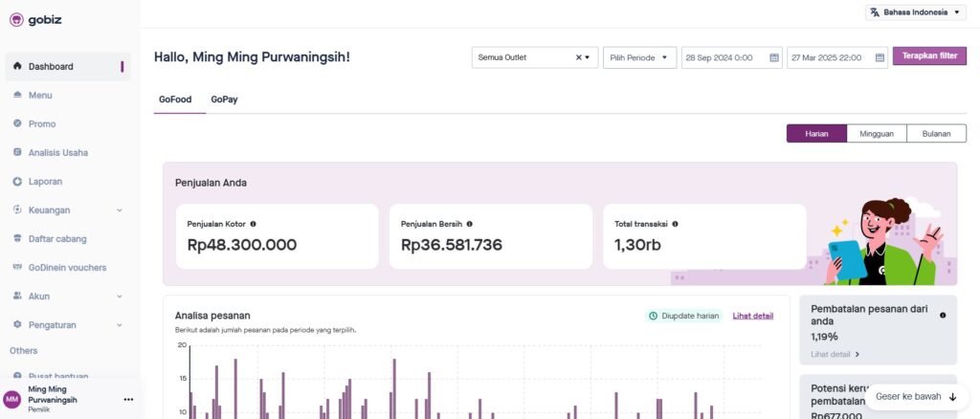Screen dimensions: 980x419
Task: Open the GoDinein vouchers menu item
Action: pyautogui.click(x=68, y=267)
